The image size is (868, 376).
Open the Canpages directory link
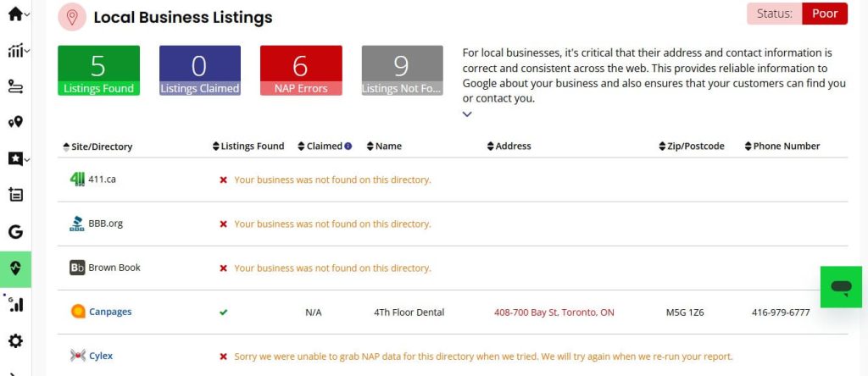(x=110, y=312)
